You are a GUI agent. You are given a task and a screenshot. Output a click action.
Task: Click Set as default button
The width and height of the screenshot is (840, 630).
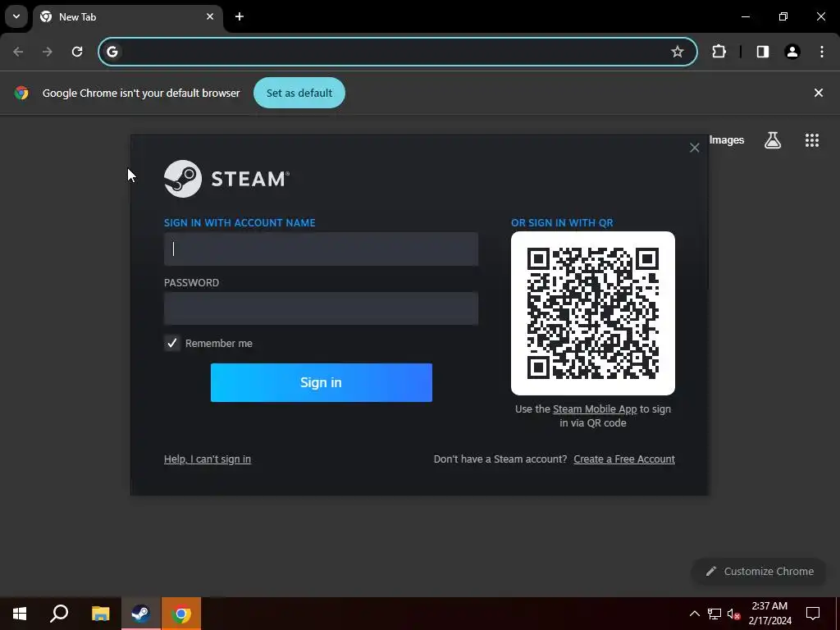299,93
